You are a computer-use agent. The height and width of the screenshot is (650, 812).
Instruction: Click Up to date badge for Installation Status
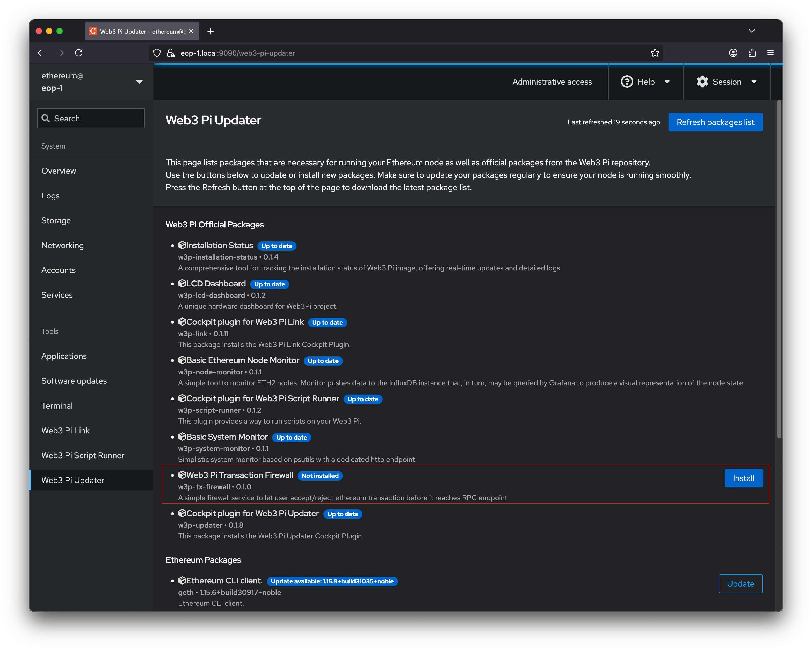[277, 246]
